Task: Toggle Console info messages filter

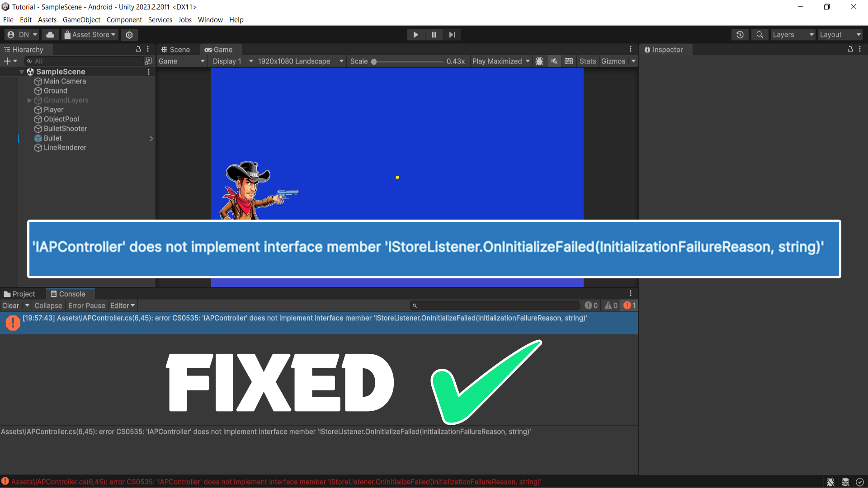Action: [x=591, y=306]
